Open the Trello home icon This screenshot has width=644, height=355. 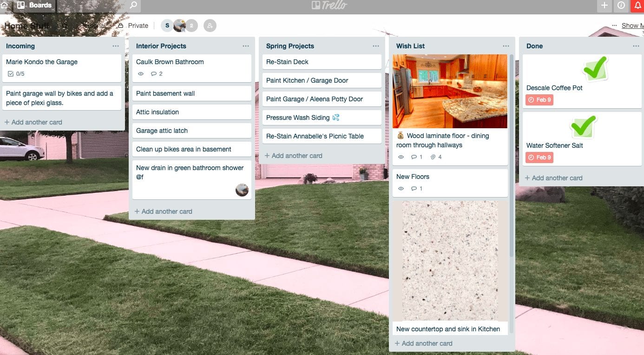click(4, 5)
